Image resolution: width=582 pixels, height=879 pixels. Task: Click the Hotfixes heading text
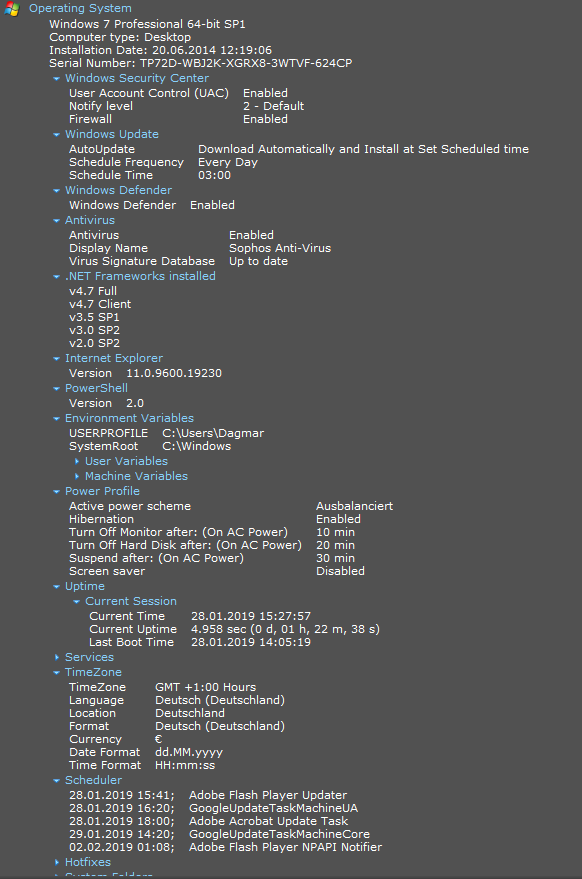coord(88,862)
